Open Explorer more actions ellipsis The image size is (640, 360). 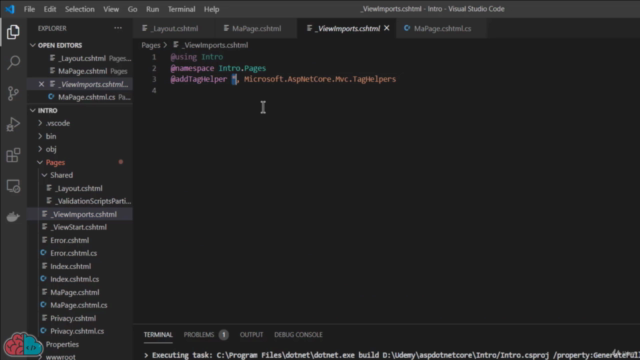point(118,28)
